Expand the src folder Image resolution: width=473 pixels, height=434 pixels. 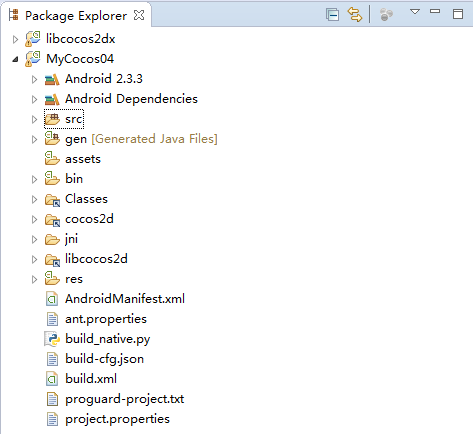34,119
